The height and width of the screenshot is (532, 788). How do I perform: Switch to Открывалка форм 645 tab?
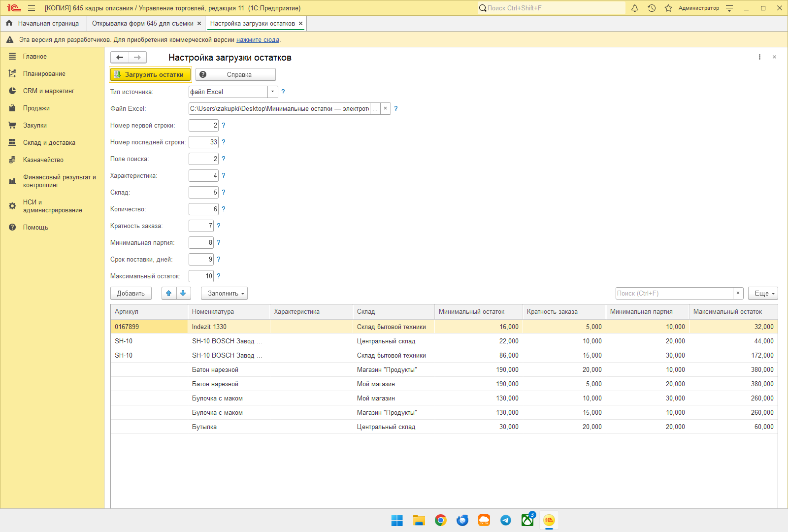143,23
